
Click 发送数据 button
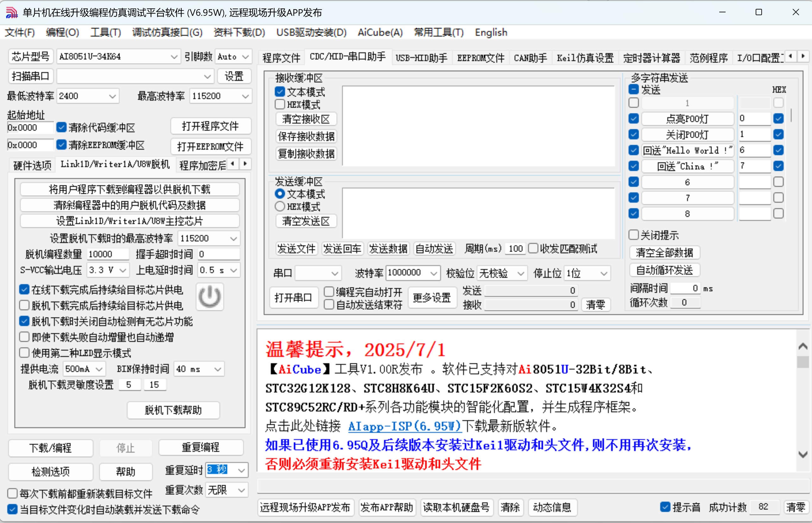click(x=388, y=249)
